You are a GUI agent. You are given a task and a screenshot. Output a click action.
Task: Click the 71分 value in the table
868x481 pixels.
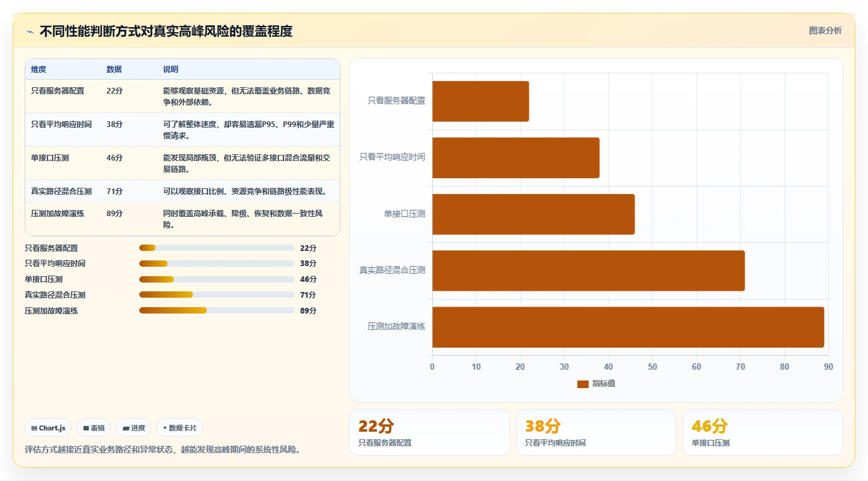coord(115,192)
